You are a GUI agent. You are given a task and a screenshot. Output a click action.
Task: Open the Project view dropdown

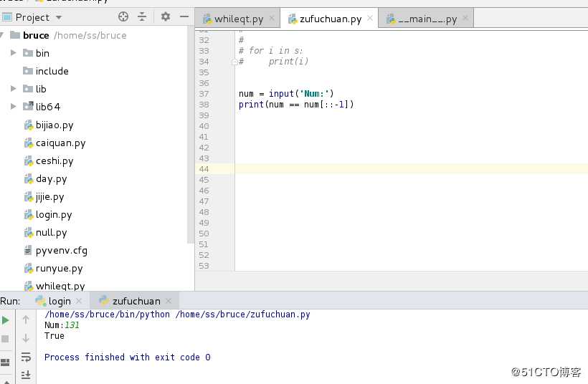[59, 18]
